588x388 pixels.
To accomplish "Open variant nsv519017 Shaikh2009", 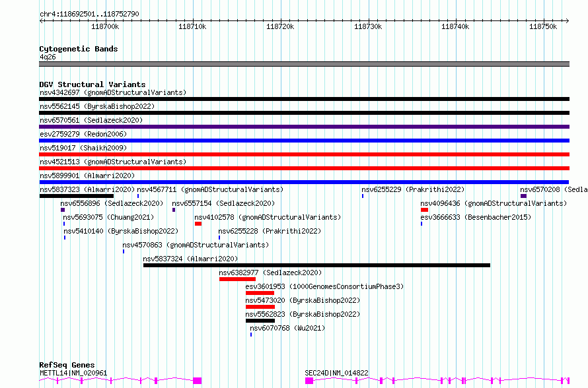I will [83, 148].
